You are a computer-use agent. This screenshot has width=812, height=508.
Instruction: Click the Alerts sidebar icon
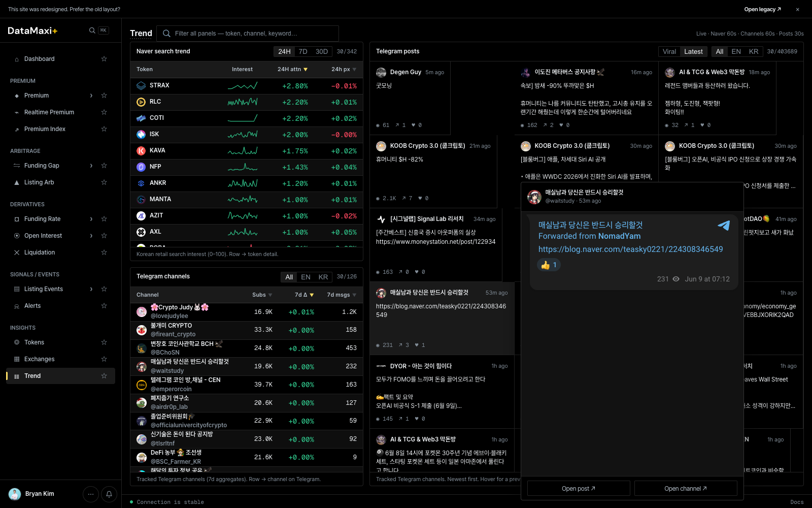[17, 306]
